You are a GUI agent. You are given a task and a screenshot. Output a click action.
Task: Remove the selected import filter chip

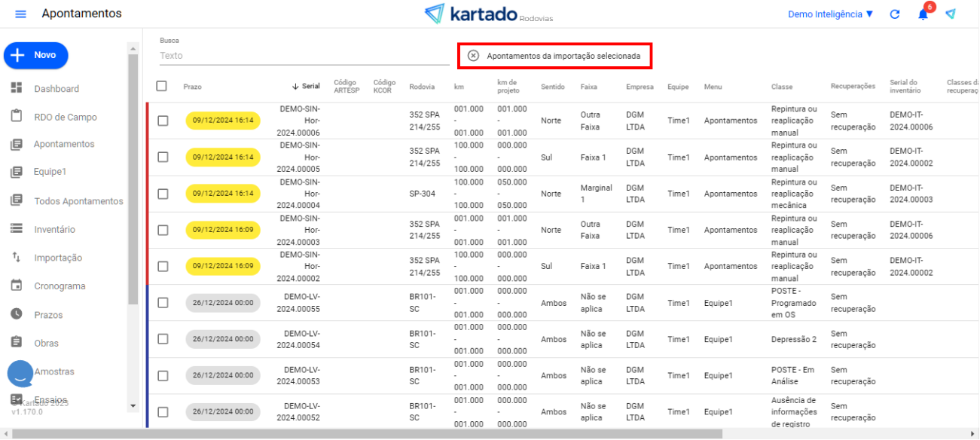click(x=473, y=56)
